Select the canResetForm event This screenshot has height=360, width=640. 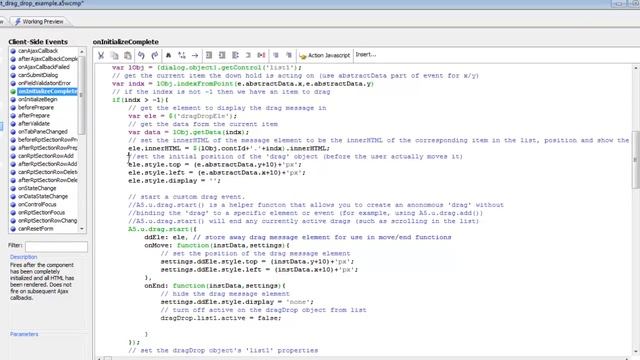tap(36, 229)
